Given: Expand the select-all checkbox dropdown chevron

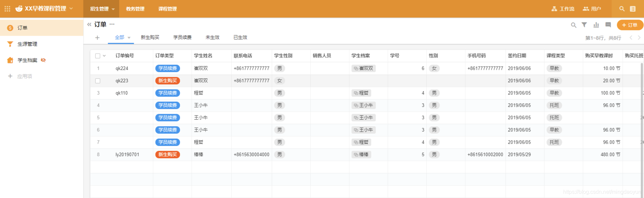Looking at the screenshot, I should point(104,56).
